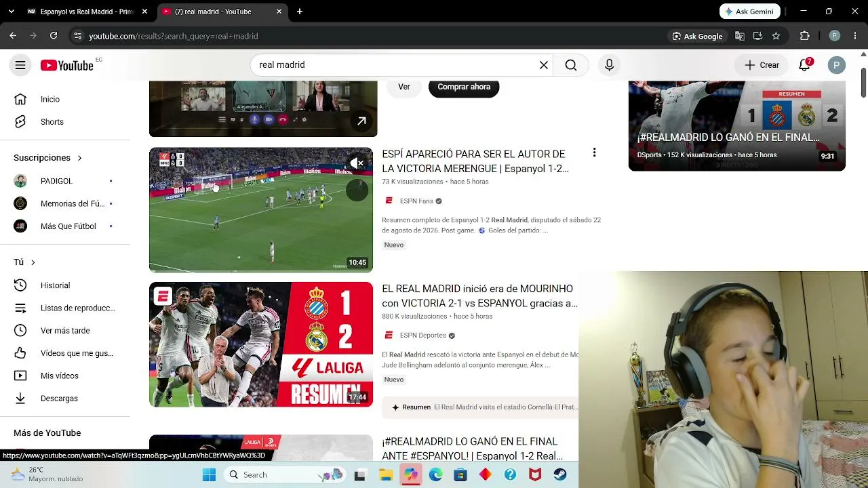
Task: Open the ESPN Deportes channel link
Action: (x=422, y=335)
